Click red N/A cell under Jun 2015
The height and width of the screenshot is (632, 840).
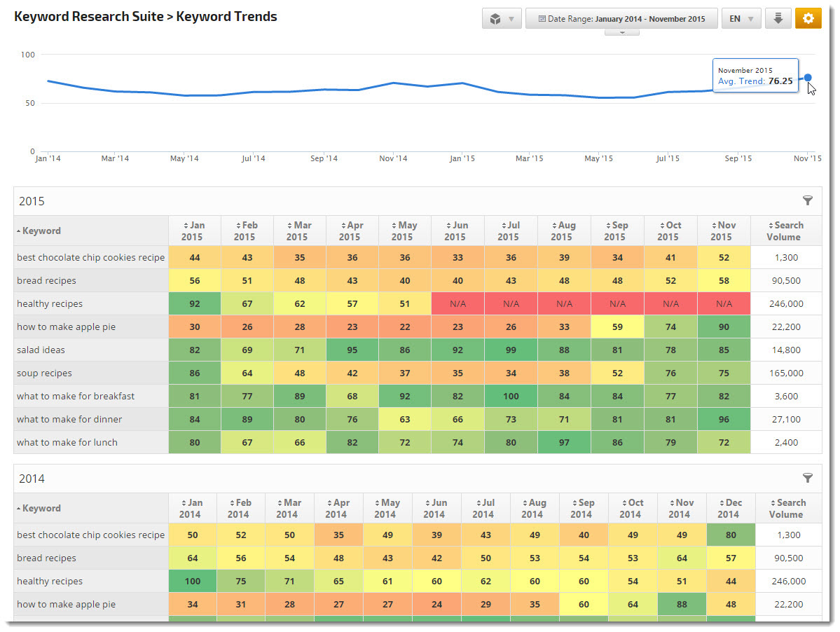(x=457, y=304)
